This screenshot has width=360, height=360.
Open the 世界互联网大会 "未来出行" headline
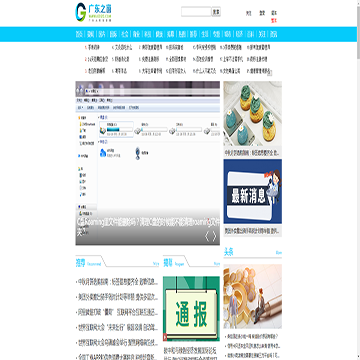[117, 327]
